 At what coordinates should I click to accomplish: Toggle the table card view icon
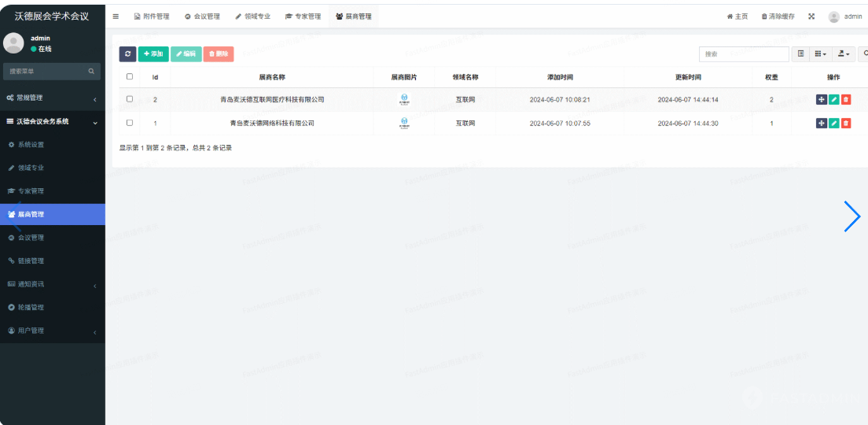pos(800,54)
